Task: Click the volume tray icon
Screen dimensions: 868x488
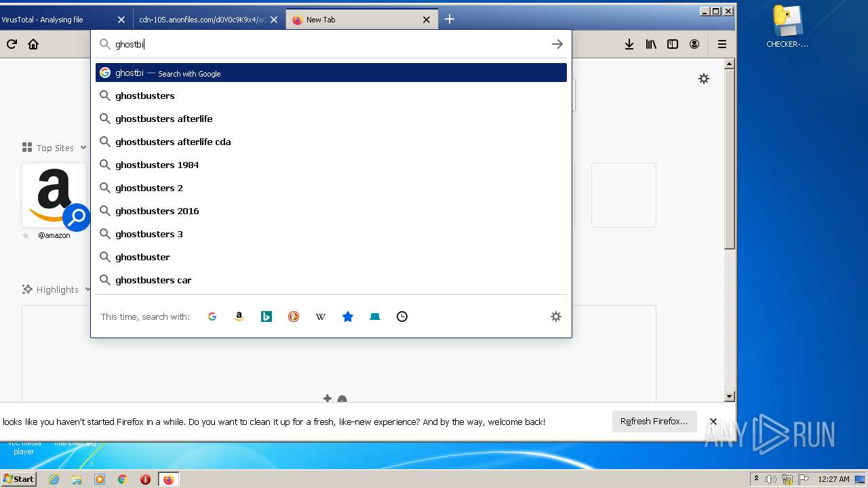Action: click(771, 479)
